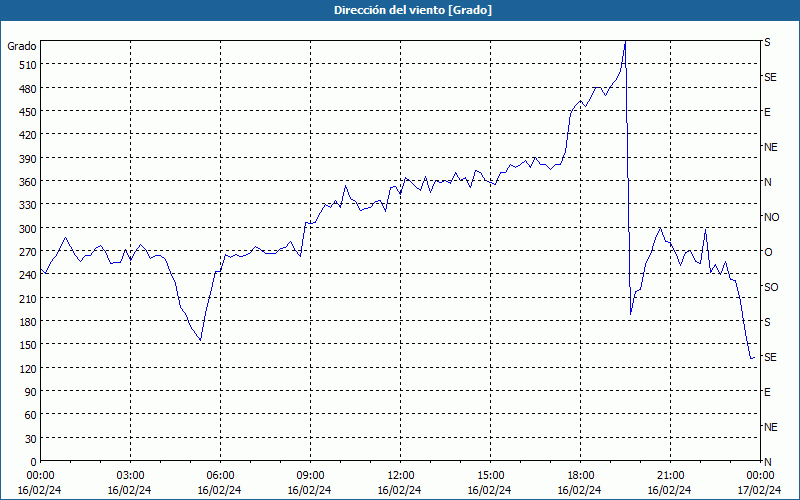Click the 30 degree axis label
This screenshot has height=500, width=800.
[31, 439]
